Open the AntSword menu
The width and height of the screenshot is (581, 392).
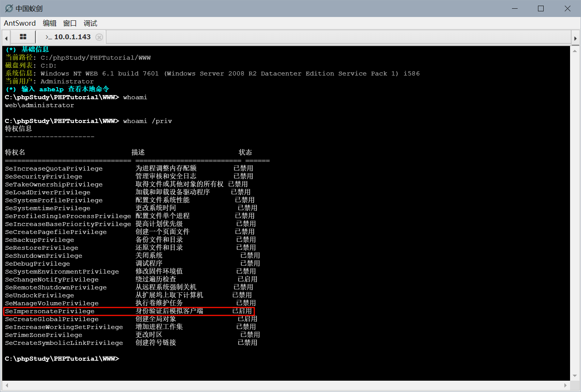tap(20, 23)
